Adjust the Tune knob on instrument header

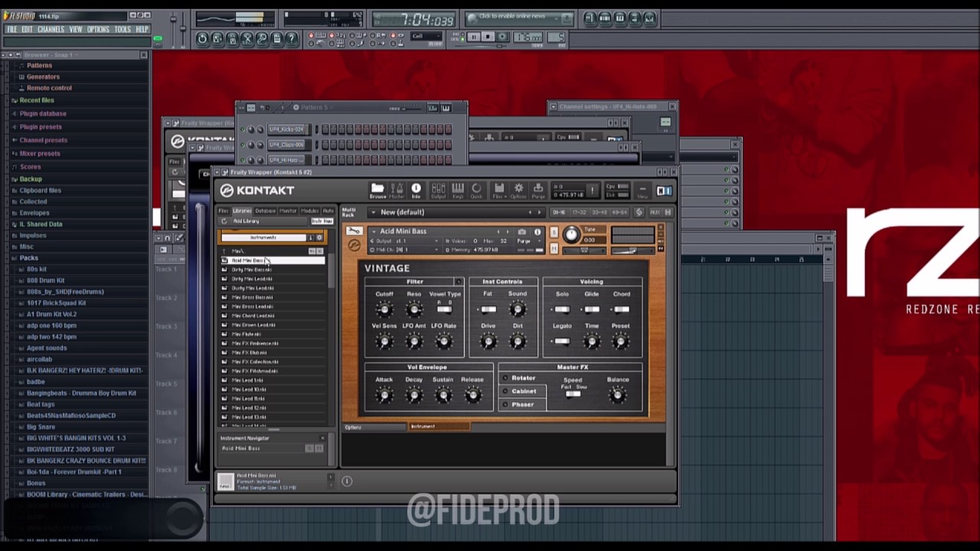pos(571,234)
